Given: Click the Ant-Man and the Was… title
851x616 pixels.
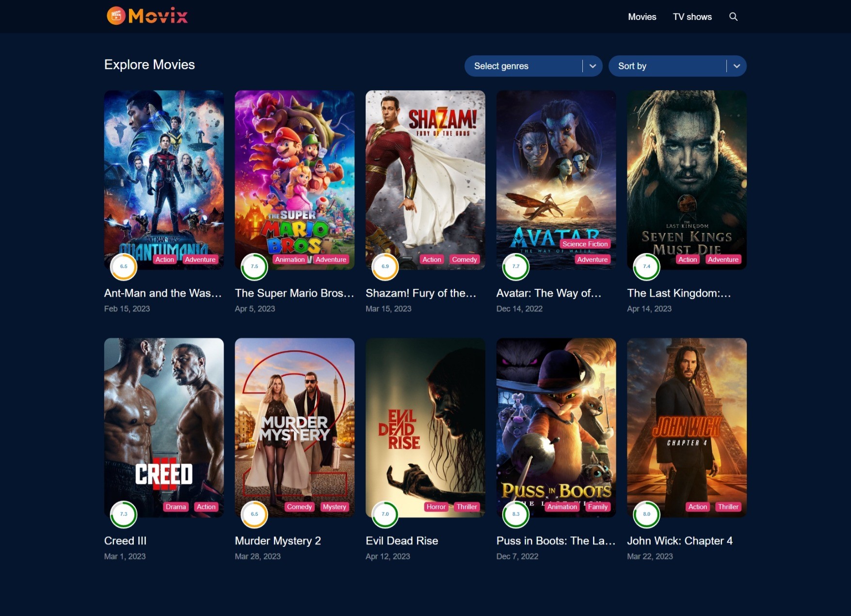Looking at the screenshot, I should [x=163, y=293].
